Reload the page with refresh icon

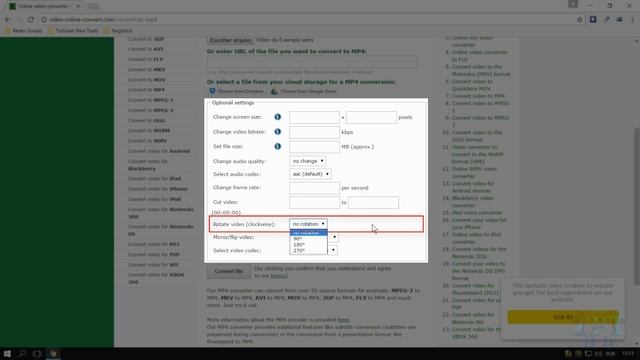(31, 19)
